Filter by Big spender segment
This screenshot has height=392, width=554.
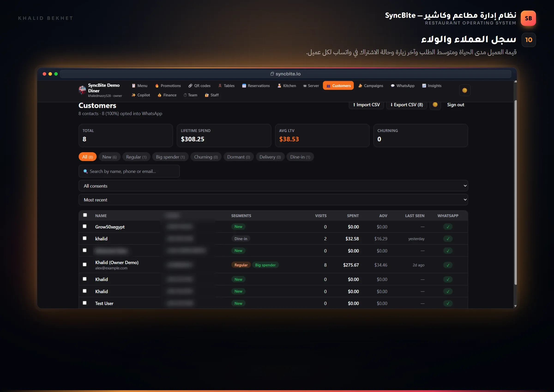click(170, 157)
